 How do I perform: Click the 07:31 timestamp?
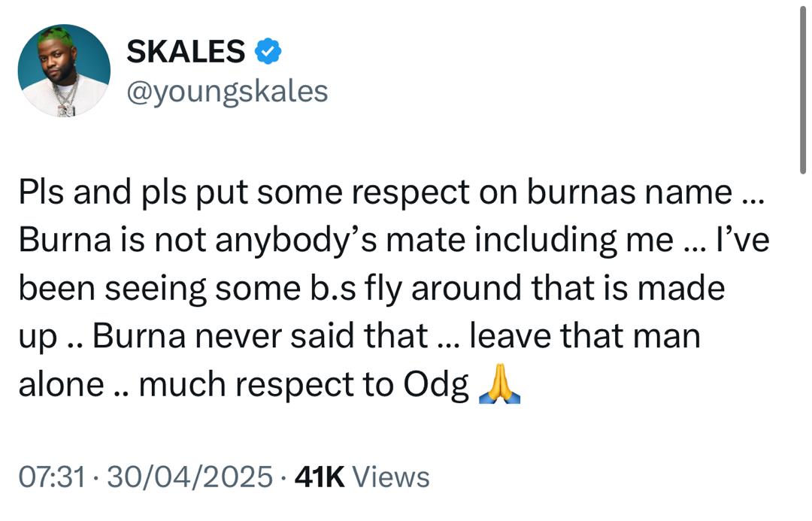(x=50, y=477)
